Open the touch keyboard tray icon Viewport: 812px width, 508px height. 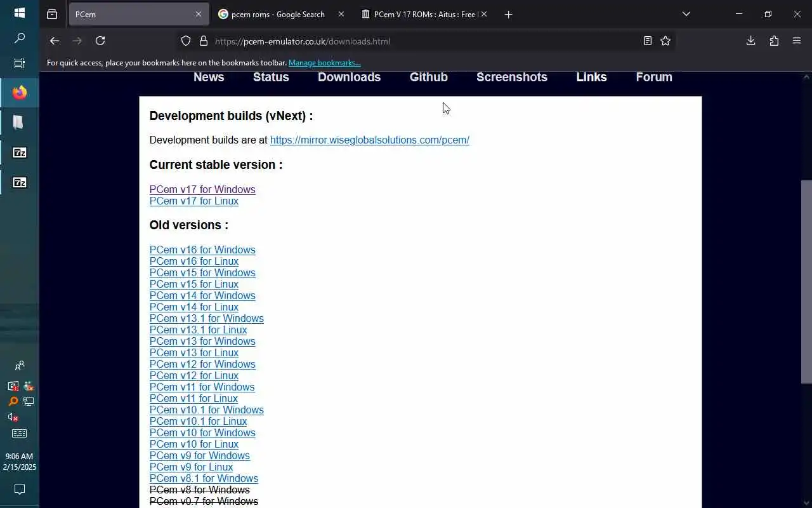coord(20,434)
